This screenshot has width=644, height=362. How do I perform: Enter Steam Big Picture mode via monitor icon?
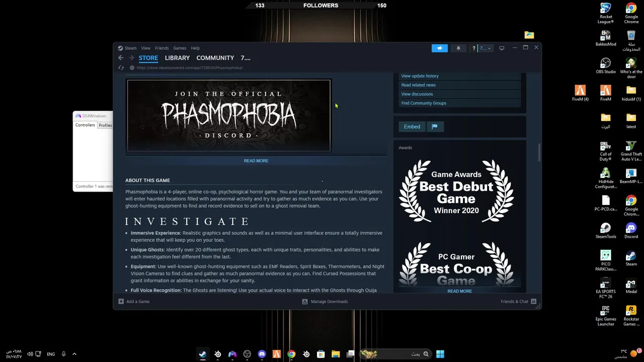point(502,48)
